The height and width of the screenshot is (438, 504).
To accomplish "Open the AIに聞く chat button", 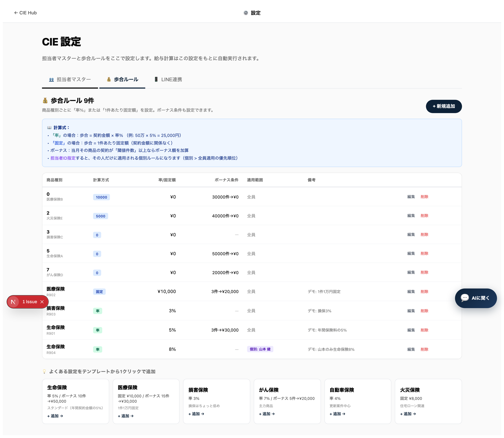I will pyautogui.click(x=475, y=298).
